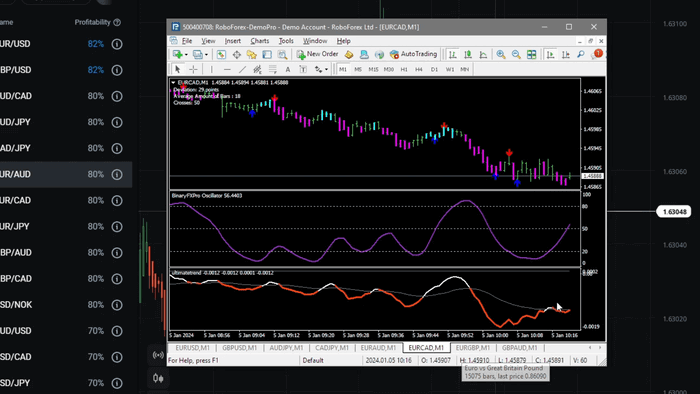Open the notifications bubble with red badge
This screenshot has width=700, height=394.
coord(597,54)
